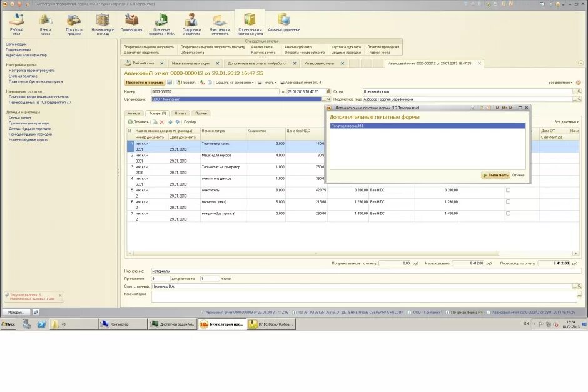
Task: Click the Дт/Кт postings icon in toolbar
Action: (203, 83)
